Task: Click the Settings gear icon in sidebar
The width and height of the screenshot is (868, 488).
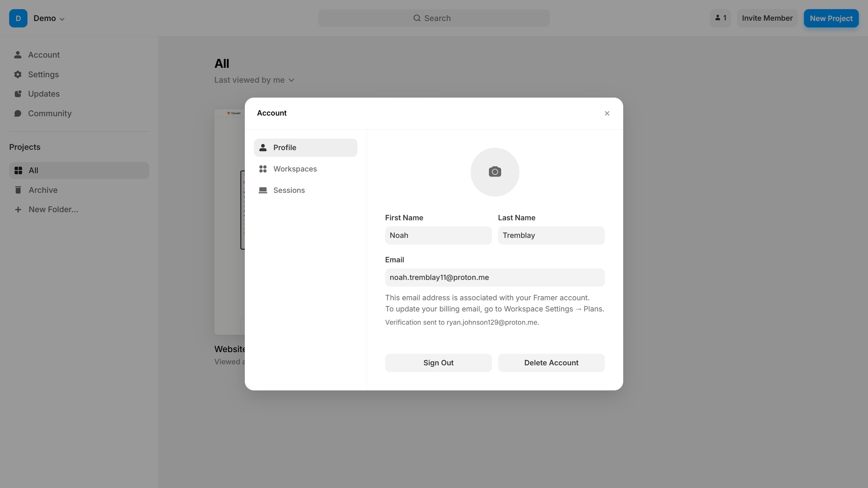Action: [18, 75]
